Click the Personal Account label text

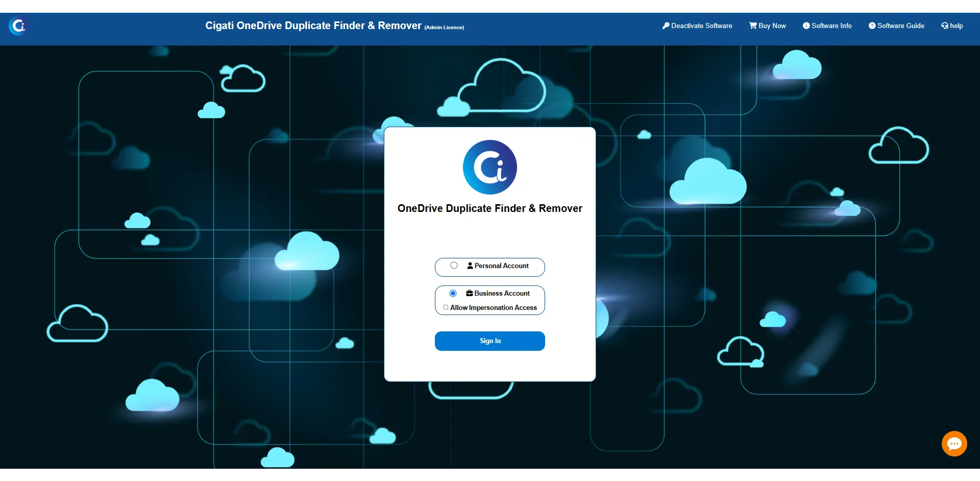501,266
